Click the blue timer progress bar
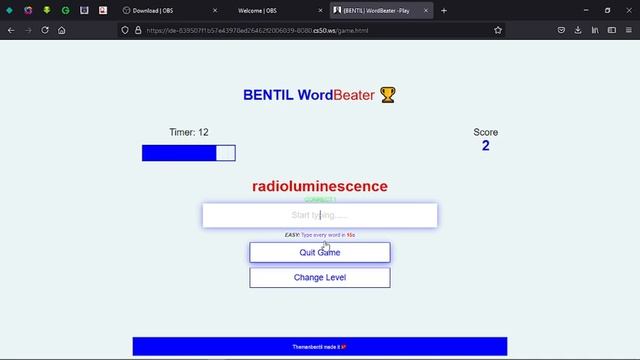640x360 pixels. 189,153
